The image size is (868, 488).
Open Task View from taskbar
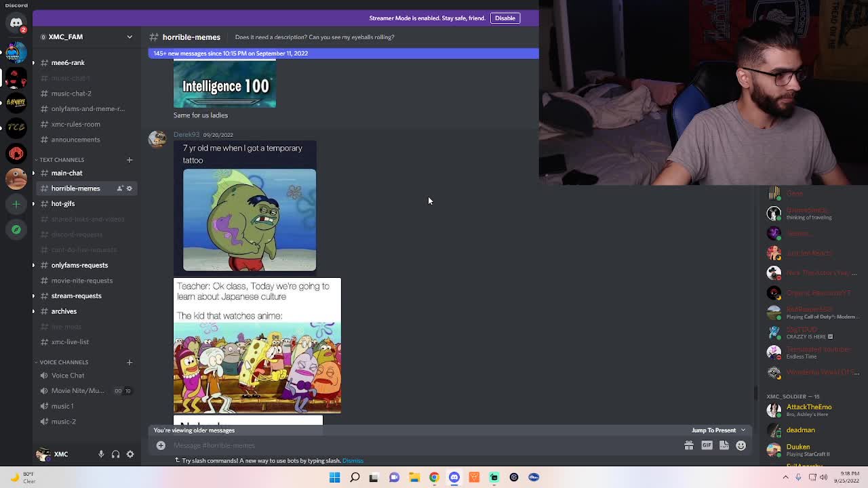(374, 477)
